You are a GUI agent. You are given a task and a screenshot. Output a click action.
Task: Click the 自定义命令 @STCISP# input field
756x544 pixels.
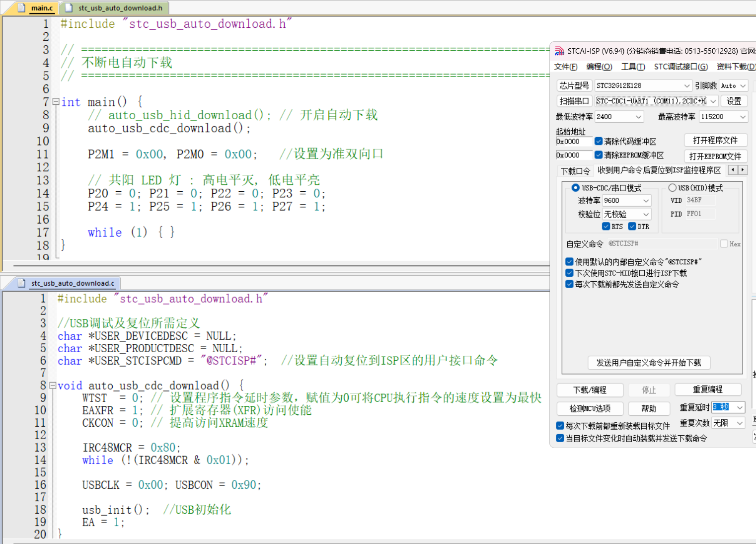point(662,243)
